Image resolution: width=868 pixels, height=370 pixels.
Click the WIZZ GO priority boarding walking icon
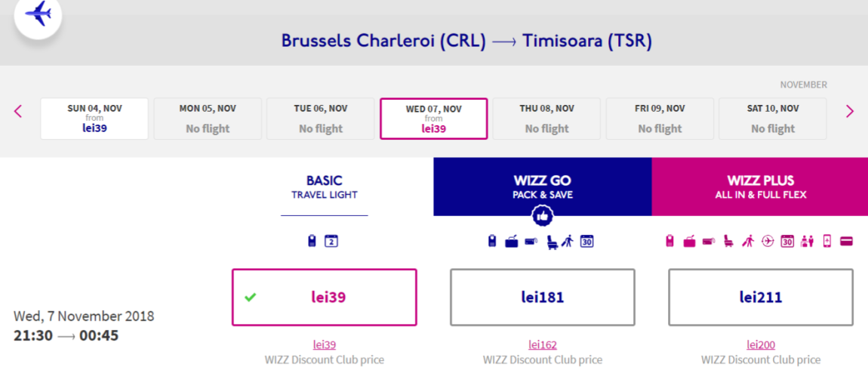coord(568,242)
